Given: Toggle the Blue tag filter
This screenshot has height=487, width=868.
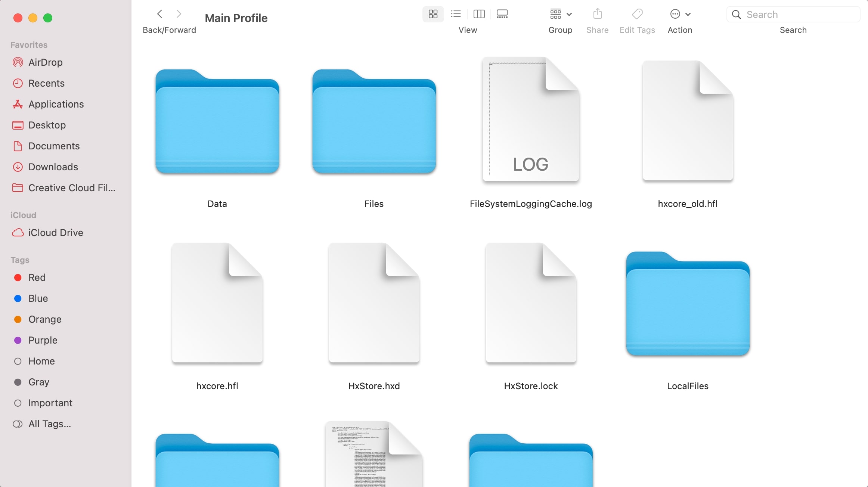Looking at the screenshot, I should coord(38,298).
